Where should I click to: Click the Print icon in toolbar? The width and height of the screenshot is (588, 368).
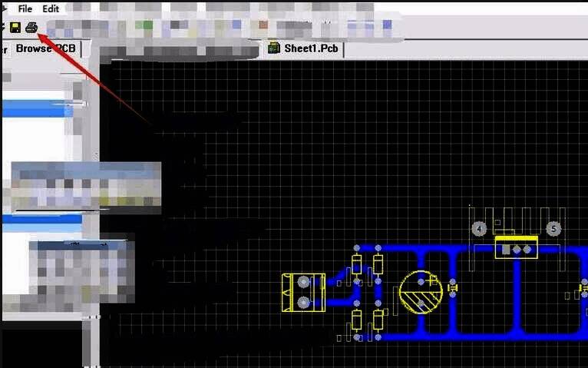31,28
